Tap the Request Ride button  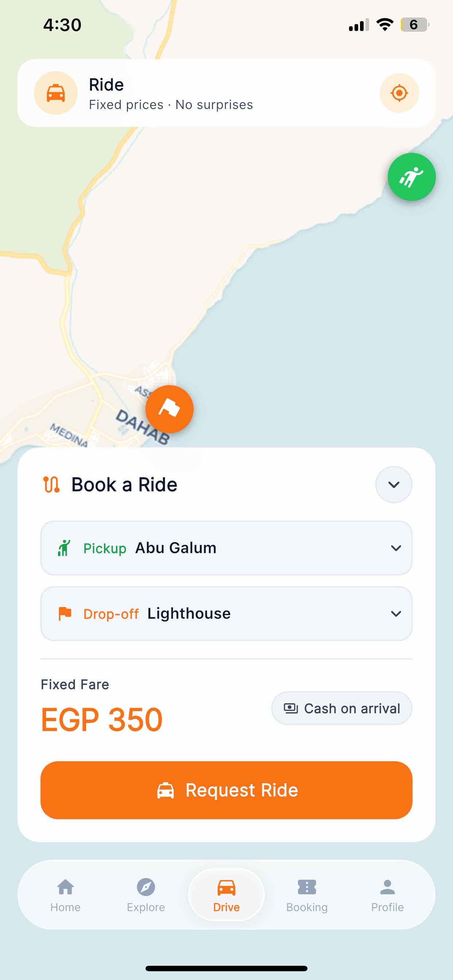226,790
